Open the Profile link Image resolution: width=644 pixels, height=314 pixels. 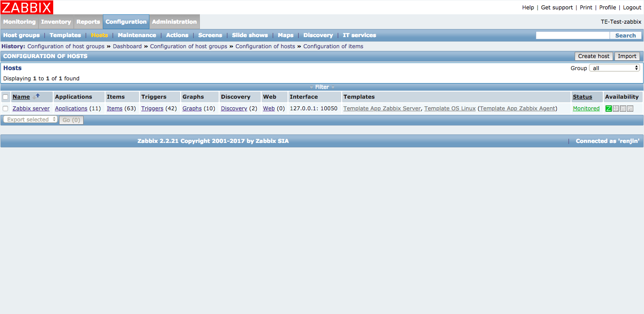click(608, 8)
